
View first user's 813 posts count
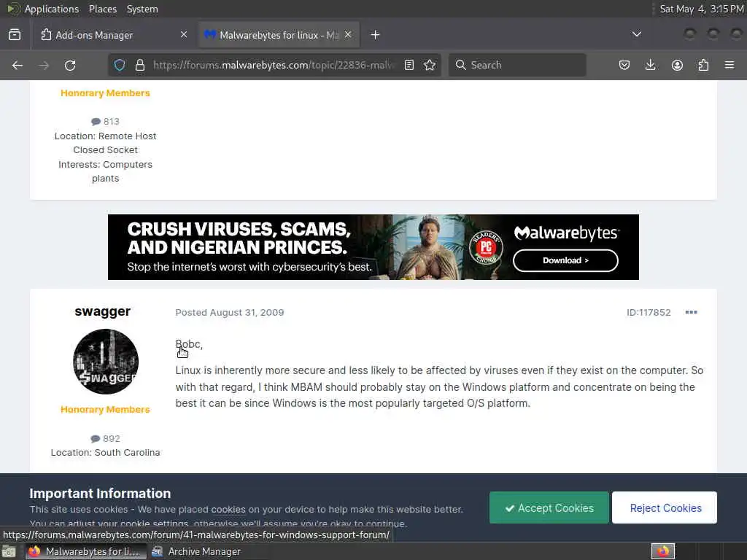tap(105, 122)
